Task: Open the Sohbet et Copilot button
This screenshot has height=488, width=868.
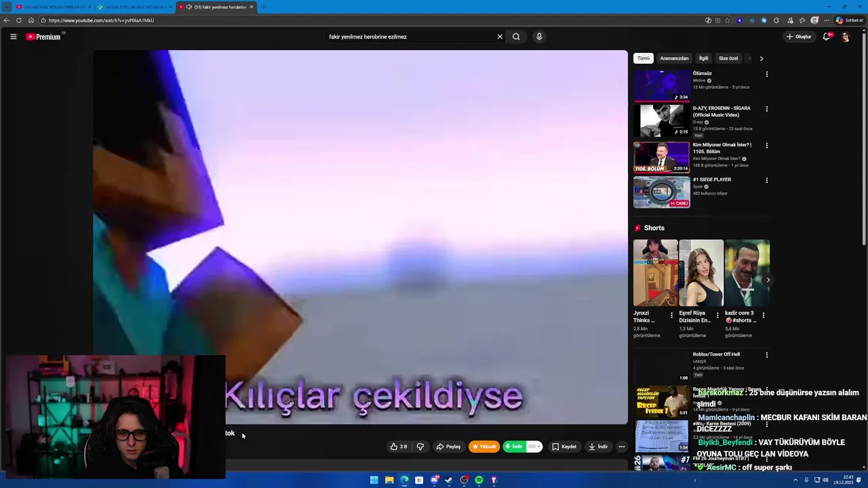Action: pos(850,20)
